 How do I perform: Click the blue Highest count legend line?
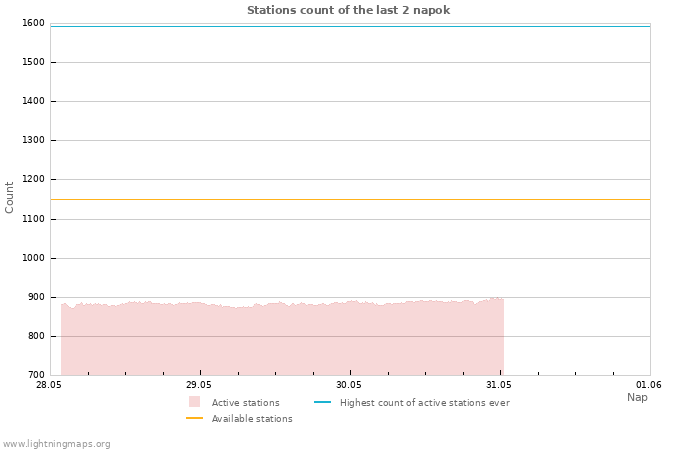pyautogui.click(x=322, y=402)
